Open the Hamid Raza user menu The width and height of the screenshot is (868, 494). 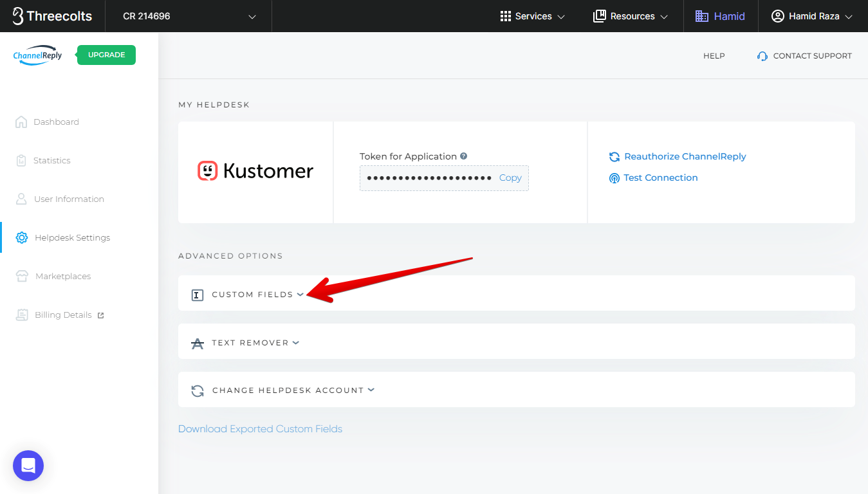pos(812,16)
